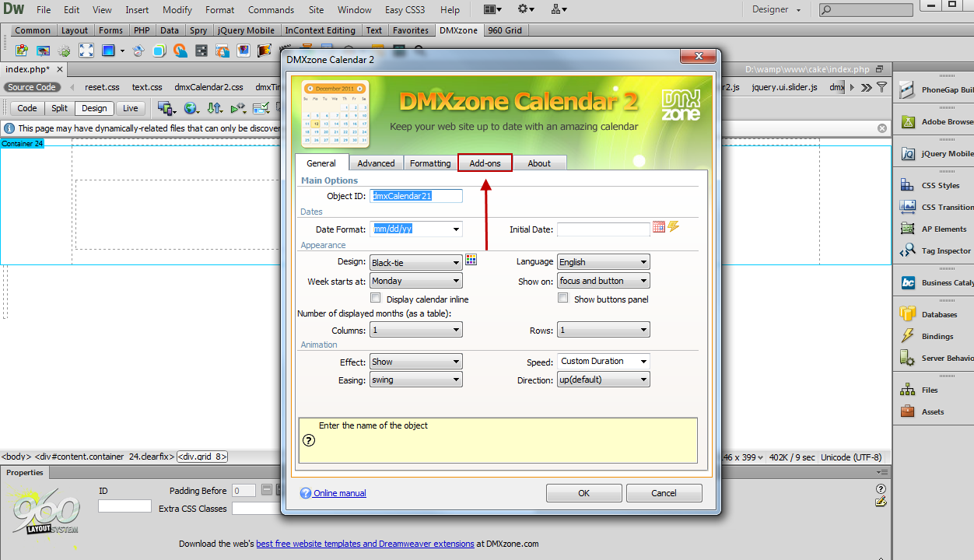Open the Adobe BrowserLab panel
Viewport: 974px width, 560px height.
937,121
